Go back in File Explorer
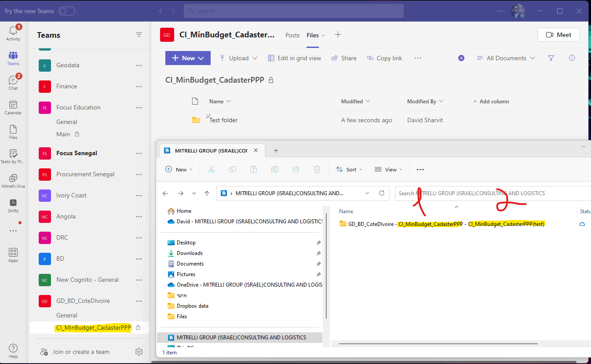The width and height of the screenshot is (591, 364). pyautogui.click(x=165, y=193)
